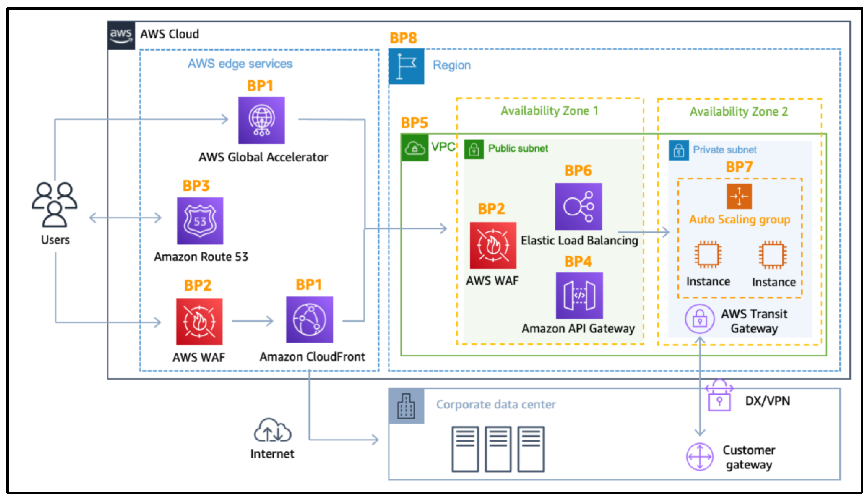Click the BP8 label above Region
The height and width of the screenshot is (499, 868).
(x=403, y=38)
